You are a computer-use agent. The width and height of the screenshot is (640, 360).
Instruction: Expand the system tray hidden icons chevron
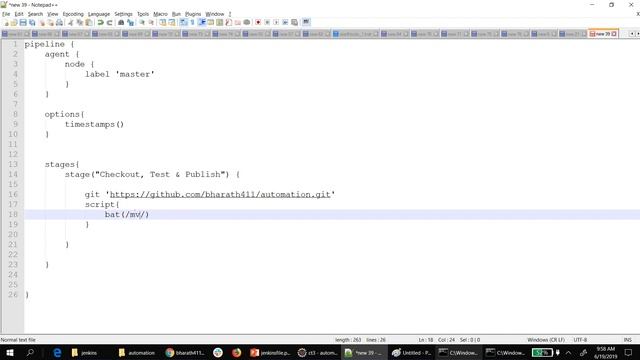point(568,353)
